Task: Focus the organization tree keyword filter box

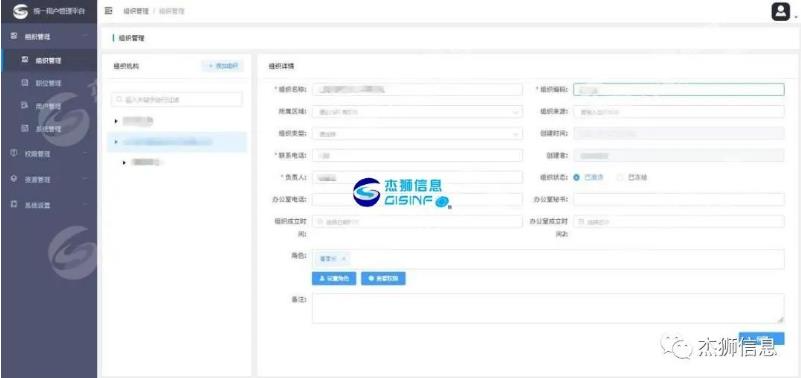Action: point(177,100)
